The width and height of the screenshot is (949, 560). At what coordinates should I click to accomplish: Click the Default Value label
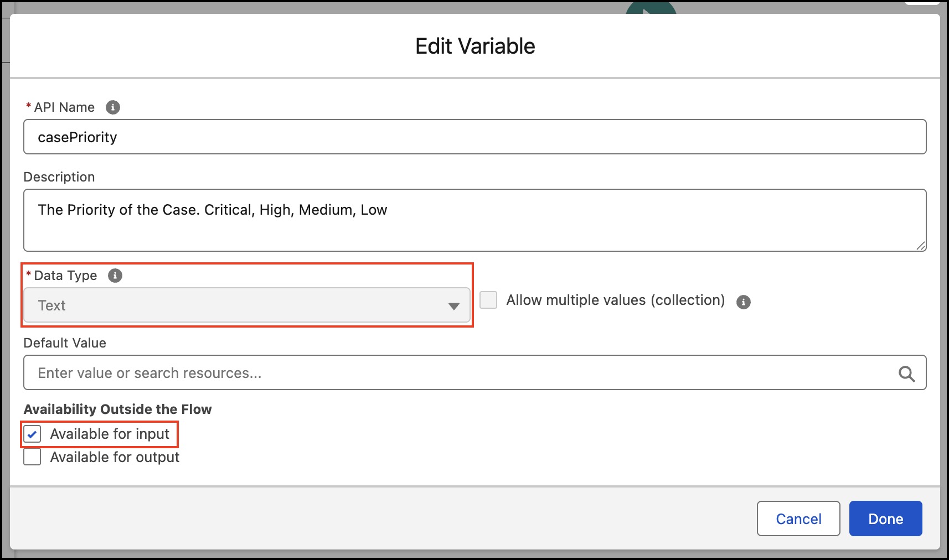(x=65, y=343)
